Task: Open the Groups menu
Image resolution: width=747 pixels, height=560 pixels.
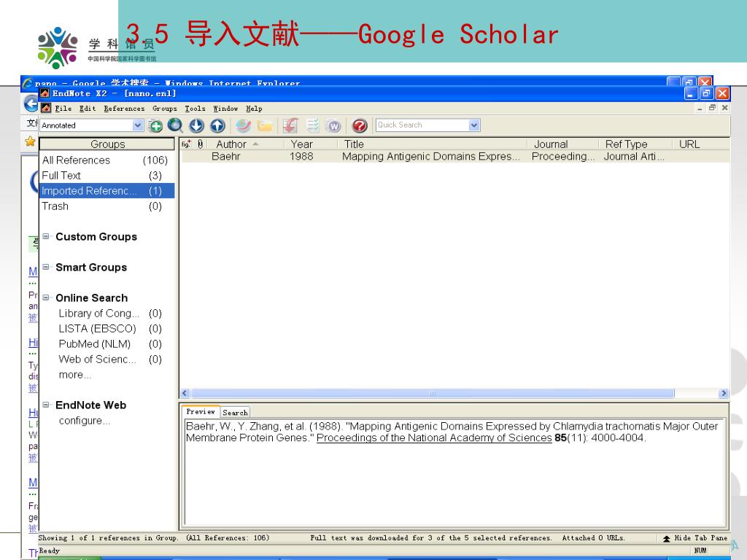Action: pyautogui.click(x=164, y=109)
